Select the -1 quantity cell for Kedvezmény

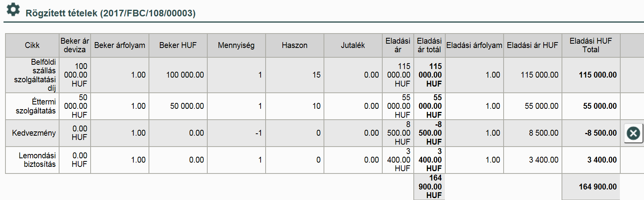click(x=258, y=133)
